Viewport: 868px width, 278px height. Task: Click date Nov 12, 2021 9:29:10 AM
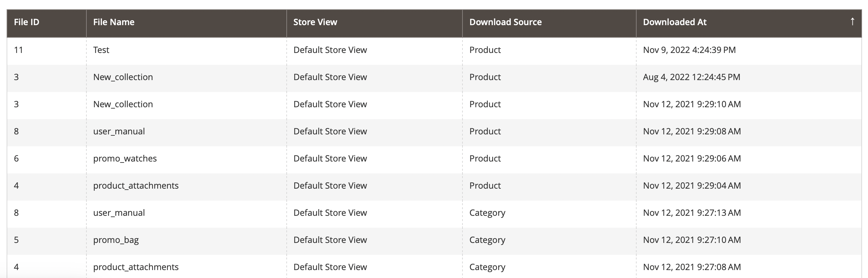[692, 104]
